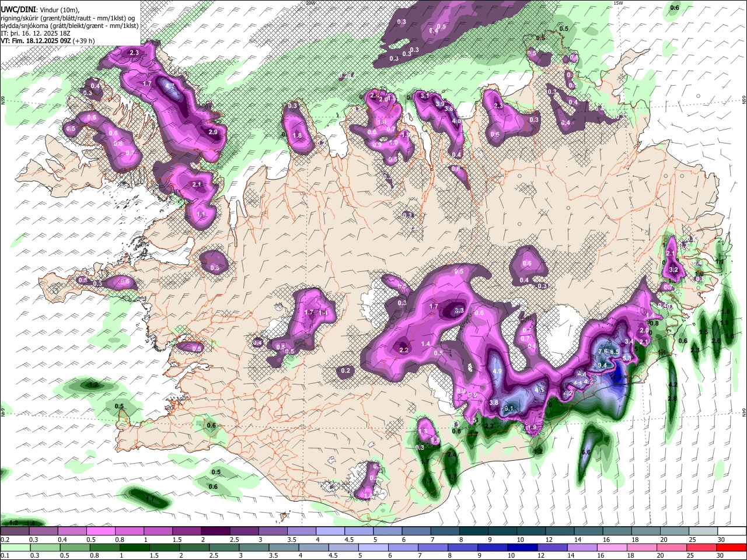Image resolution: width=747 pixels, height=560 pixels.
Task: Click the lavender snow legend swatch at 4
Action: click(330, 531)
